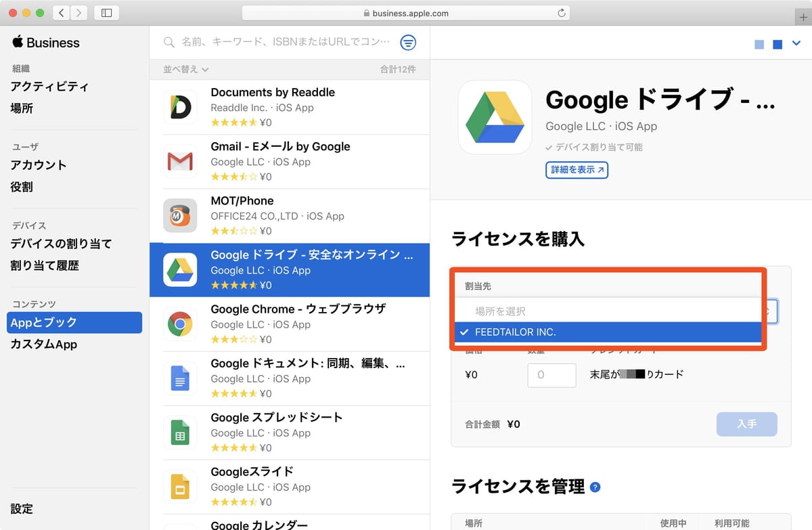This screenshot has height=530, width=812.
Task: Click the Google LLC · iOS App subtitle
Action: [601, 126]
